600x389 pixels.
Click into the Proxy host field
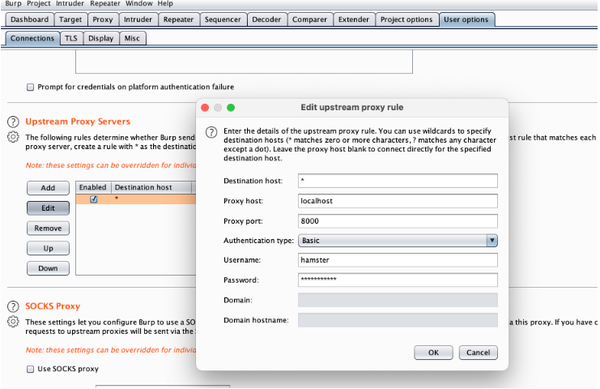398,201
